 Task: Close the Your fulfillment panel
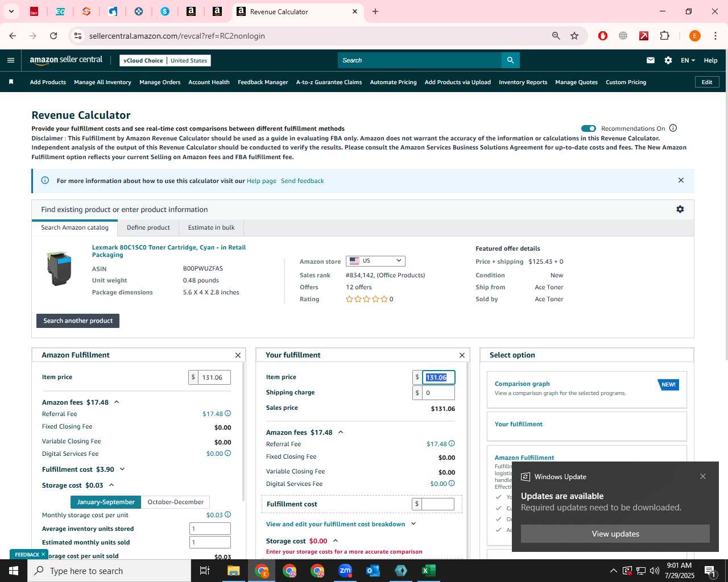coord(462,355)
